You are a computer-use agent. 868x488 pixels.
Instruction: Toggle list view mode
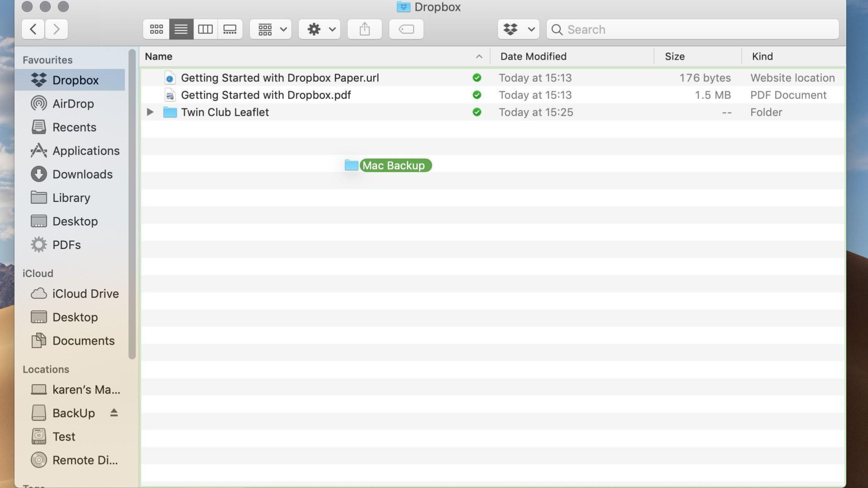[x=181, y=29]
